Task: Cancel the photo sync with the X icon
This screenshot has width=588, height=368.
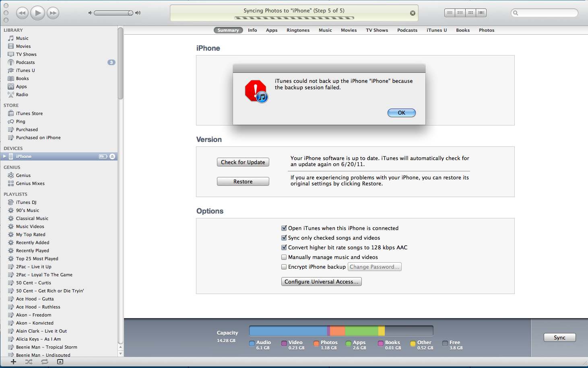Action: point(413,13)
